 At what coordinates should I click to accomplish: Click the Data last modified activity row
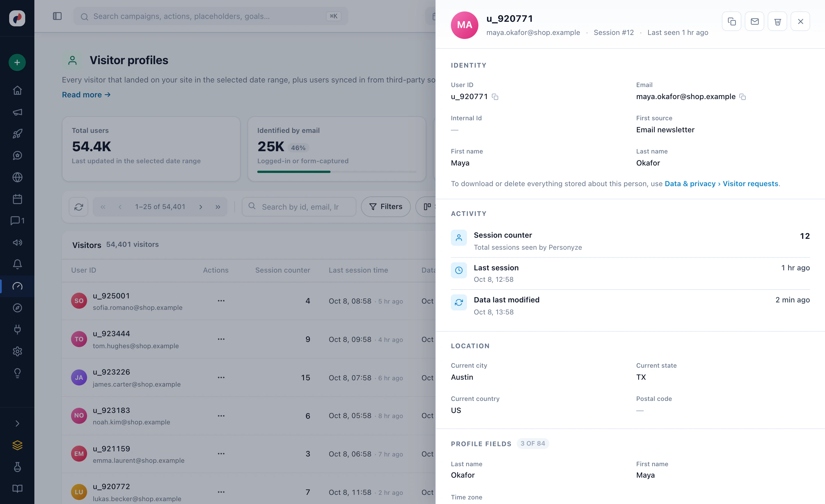(630, 306)
